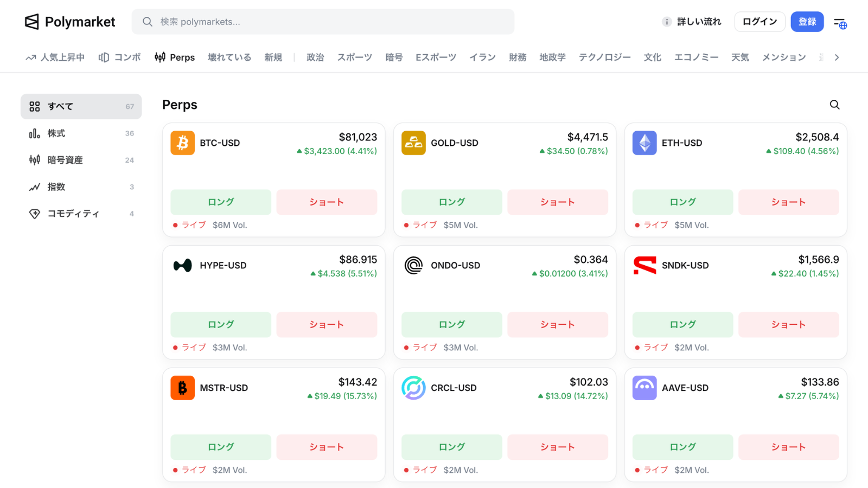Go short on CRCL-USD
The width and height of the screenshot is (868, 488).
[x=558, y=447]
